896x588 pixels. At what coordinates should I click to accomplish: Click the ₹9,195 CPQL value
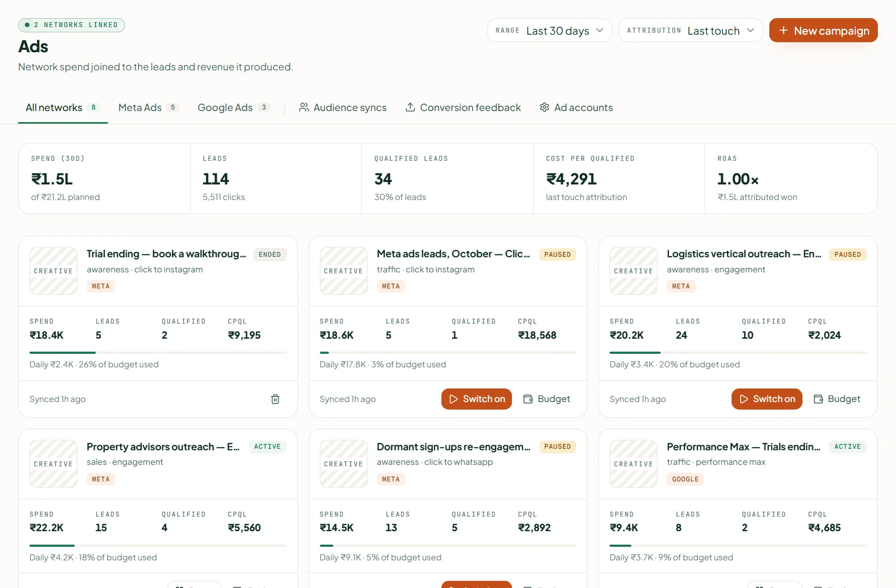[x=244, y=335]
